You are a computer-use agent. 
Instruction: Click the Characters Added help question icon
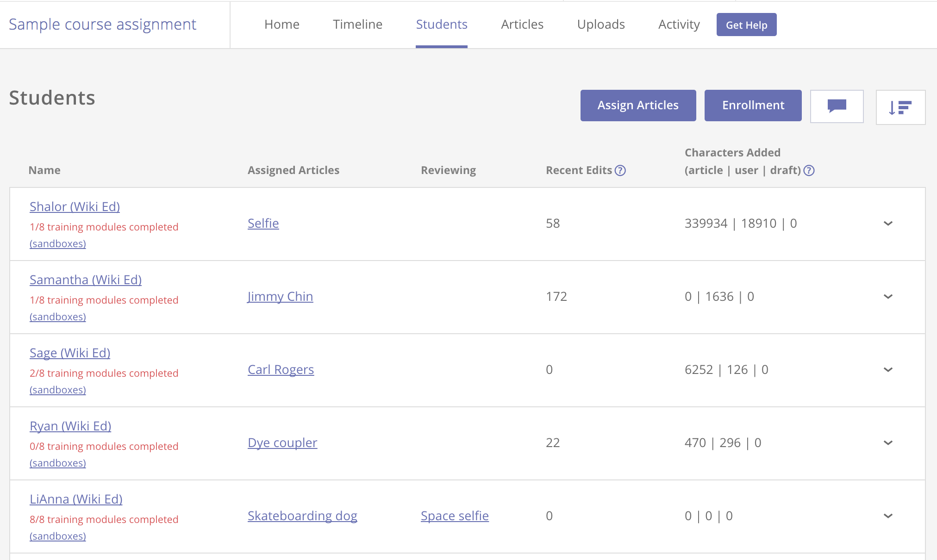click(x=809, y=170)
